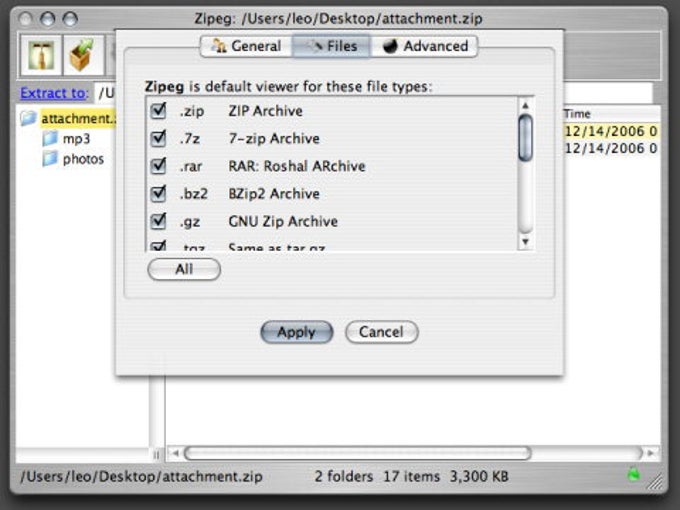Click the All button
Screen dimensions: 680x510
point(184,269)
